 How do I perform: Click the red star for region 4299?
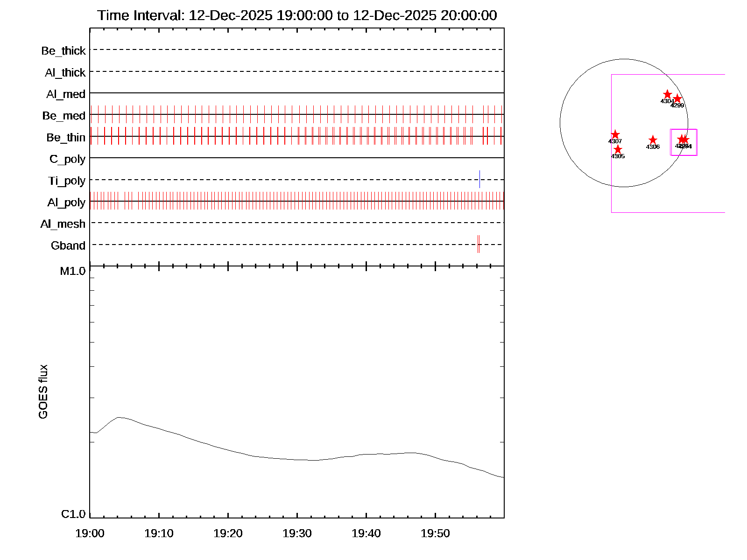coord(677,99)
